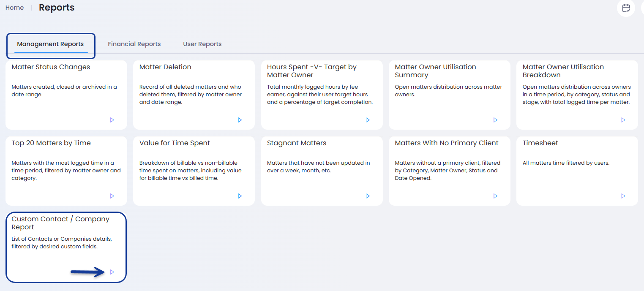Run Matters With No Primary Client arrow
Image resolution: width=644 pixels, height=291 pixels.
495,196
